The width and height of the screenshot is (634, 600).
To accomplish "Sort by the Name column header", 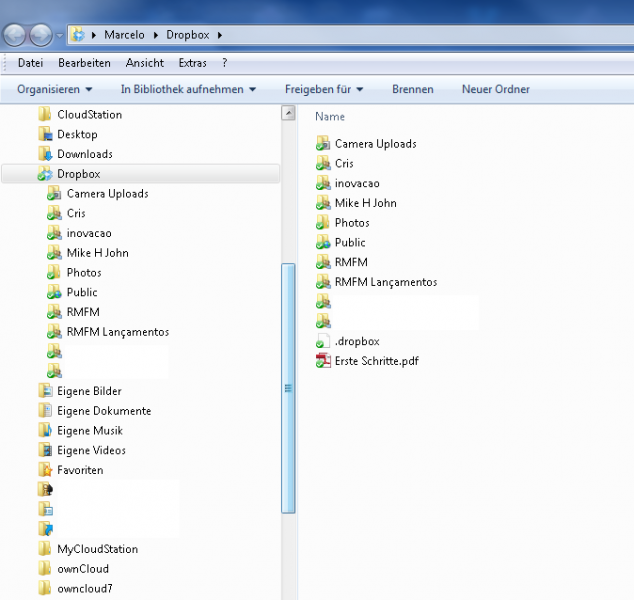I will tap(330, 117).
